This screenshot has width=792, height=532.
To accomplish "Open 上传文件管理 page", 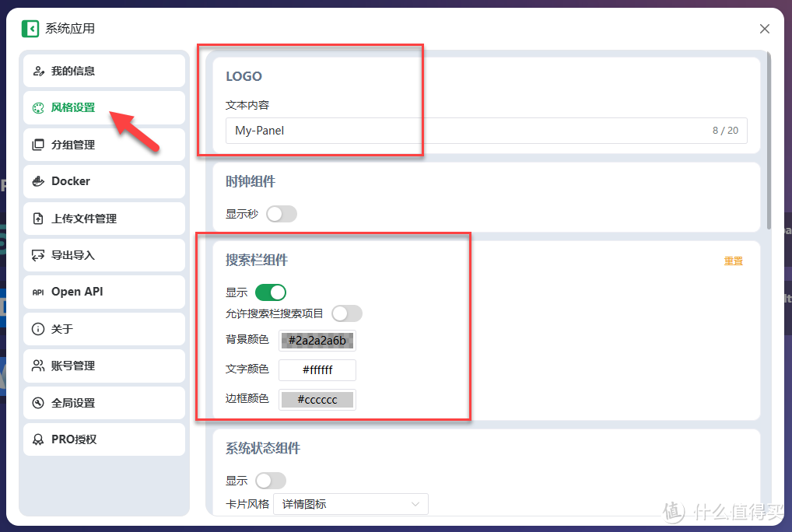I will click(104, 219).
